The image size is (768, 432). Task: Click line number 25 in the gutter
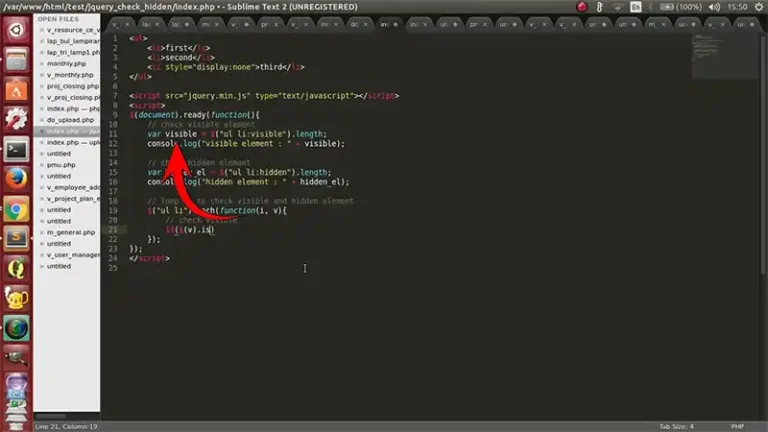coord(113,268)
